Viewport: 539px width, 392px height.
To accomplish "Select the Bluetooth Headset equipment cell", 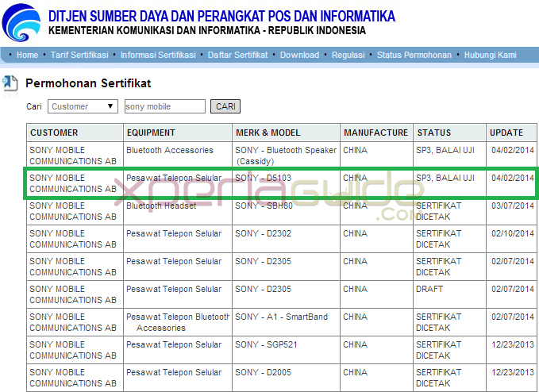I will click(178, 211).
